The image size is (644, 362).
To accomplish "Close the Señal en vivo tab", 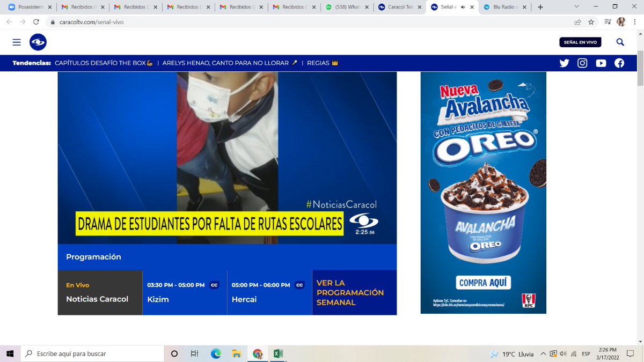I will pos(472,7).
